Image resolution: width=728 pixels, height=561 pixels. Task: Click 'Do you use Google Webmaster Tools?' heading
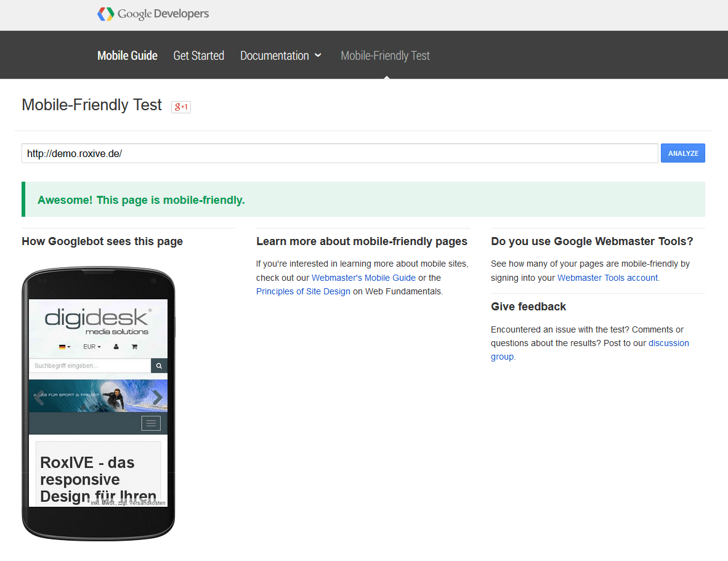(592, 241)
